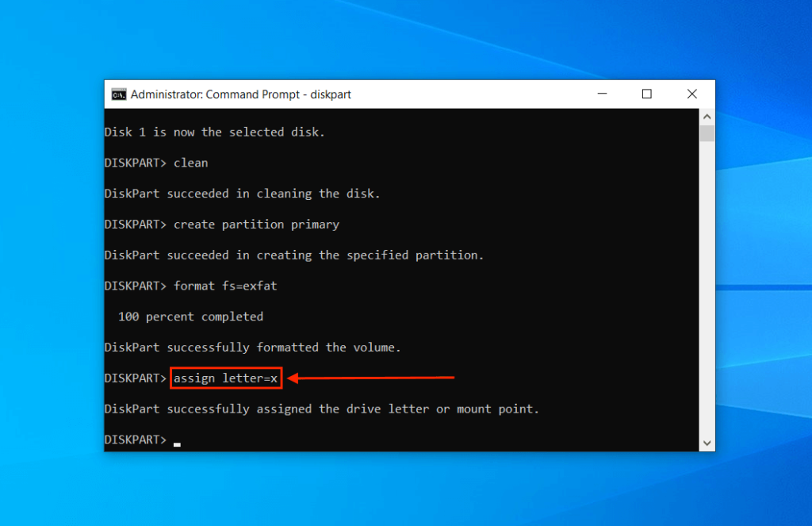
Task: Click the blinking cursor at the bottom prompt
Action: click(176, 443)
